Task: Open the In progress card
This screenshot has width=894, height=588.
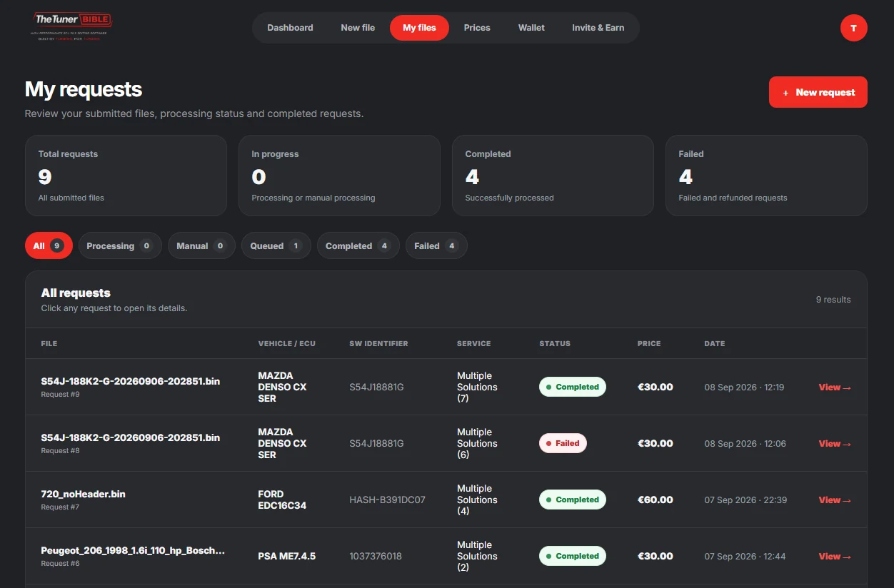Action: pyautogui.click(x=339, y=176)
